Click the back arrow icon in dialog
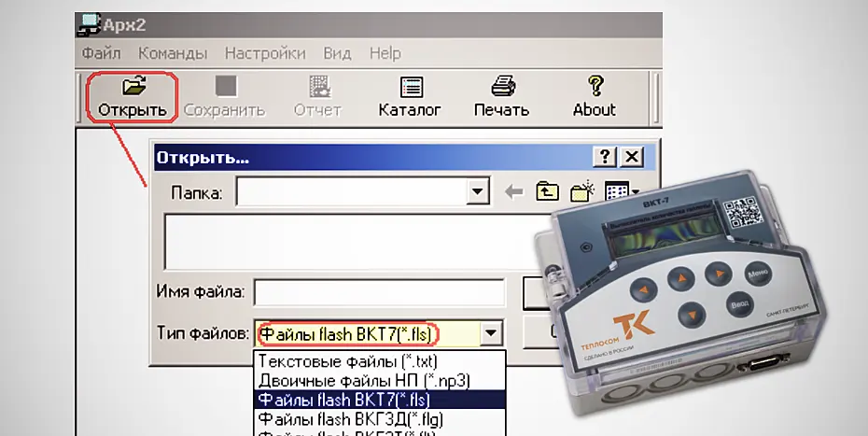 [x=514, y=192]
